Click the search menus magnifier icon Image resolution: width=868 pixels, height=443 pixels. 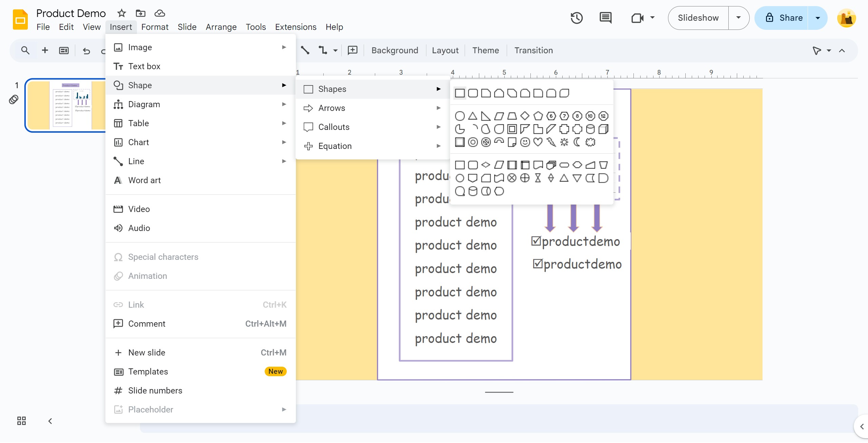(25, 51)
